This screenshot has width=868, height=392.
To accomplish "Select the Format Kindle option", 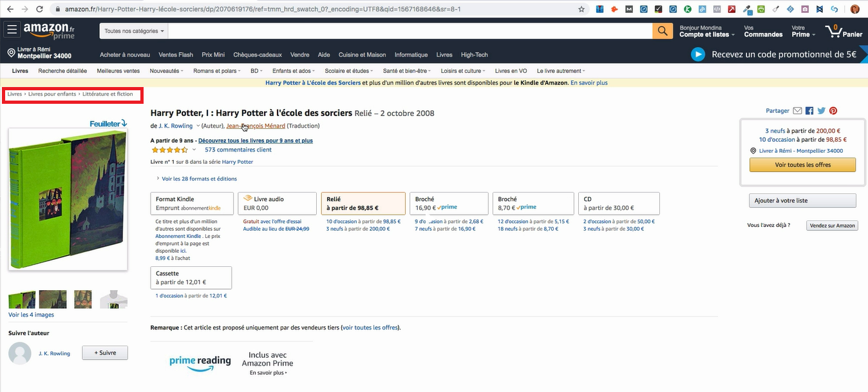I will coord(191,203).
